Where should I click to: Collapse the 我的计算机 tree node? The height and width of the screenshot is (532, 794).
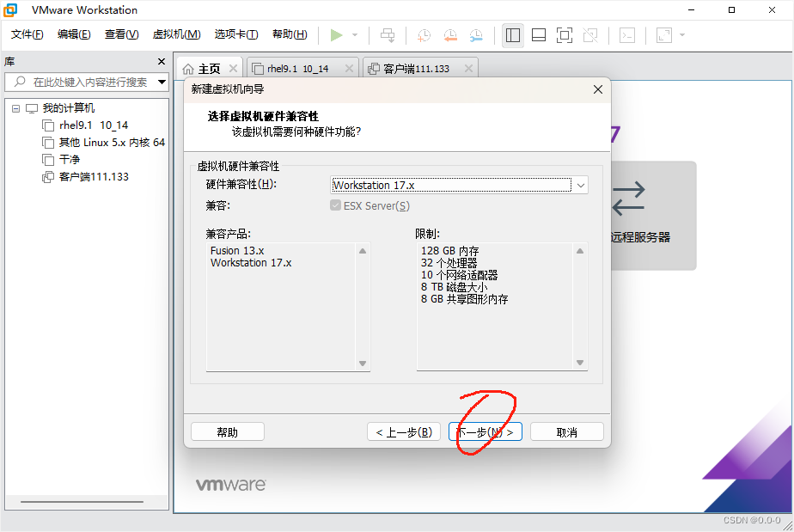(x=16, y=108)
